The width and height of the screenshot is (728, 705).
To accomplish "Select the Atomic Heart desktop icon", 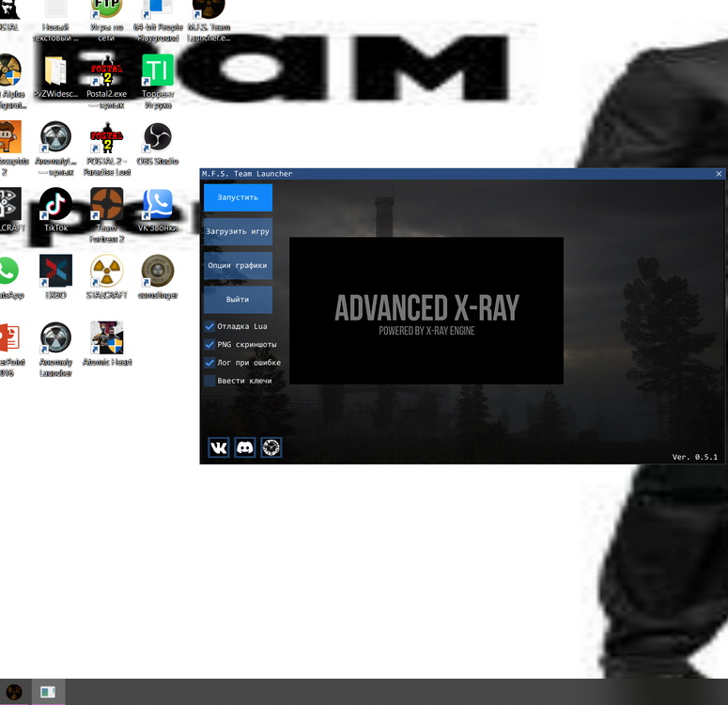I will [107, 344].
